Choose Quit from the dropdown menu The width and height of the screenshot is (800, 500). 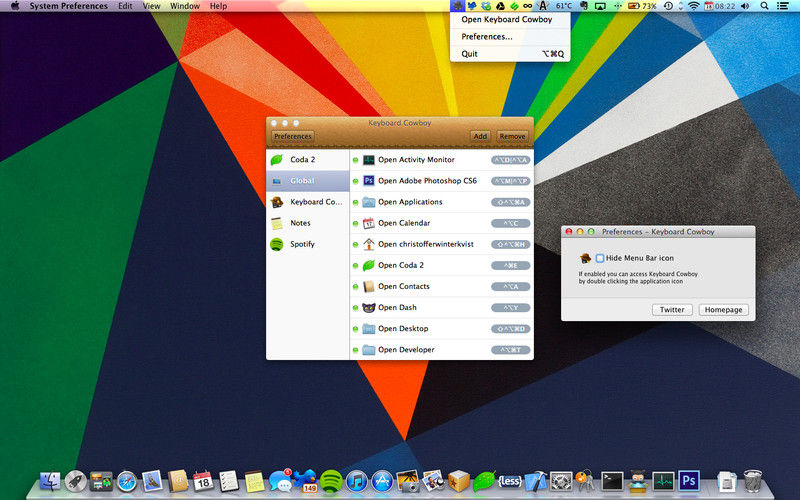click(x=510, y=54)
